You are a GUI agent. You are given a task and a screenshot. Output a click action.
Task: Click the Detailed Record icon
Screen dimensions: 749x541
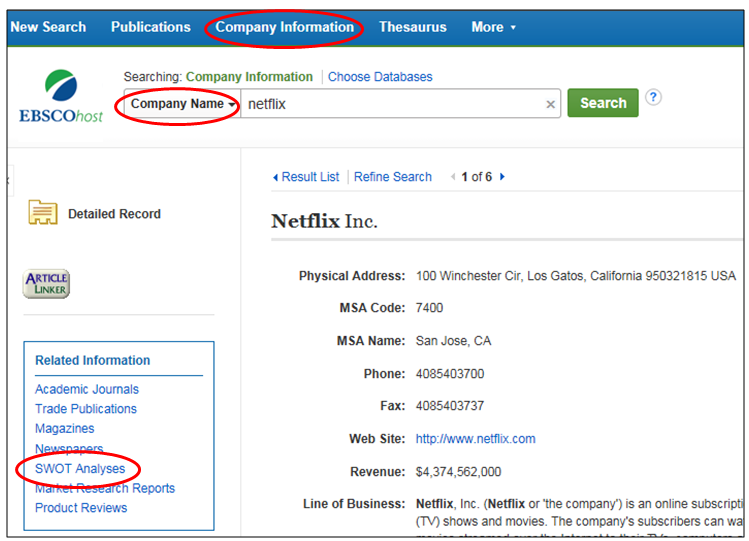[x=43, y=212]
